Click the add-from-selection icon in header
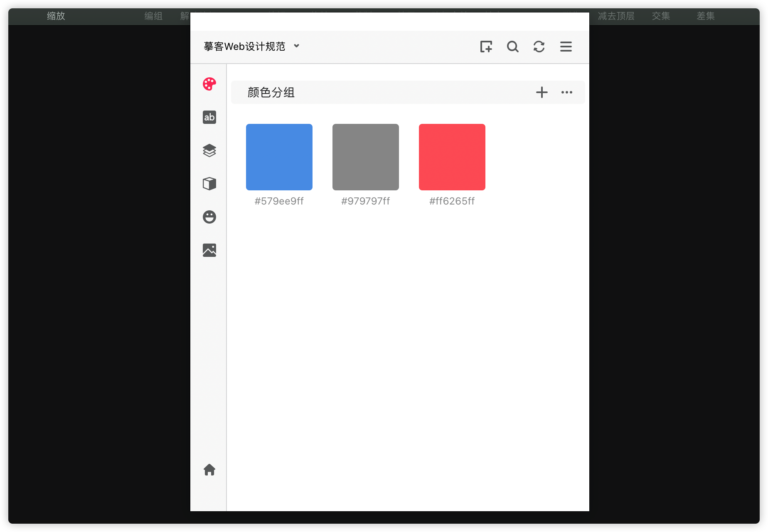Image resolution: width=768 pixels, height=532 pixels. 486,47
